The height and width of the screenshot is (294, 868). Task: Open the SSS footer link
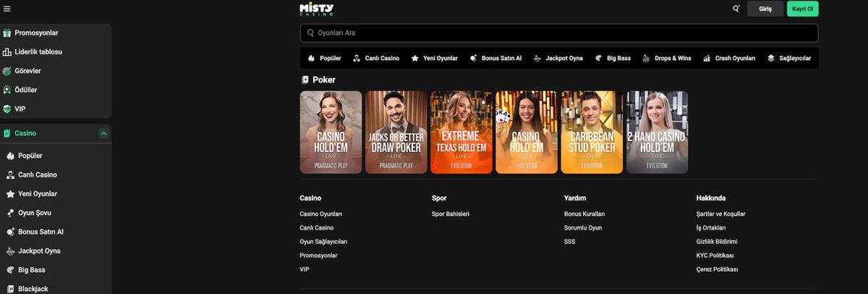pyautogui.click(x=570, y=242)
